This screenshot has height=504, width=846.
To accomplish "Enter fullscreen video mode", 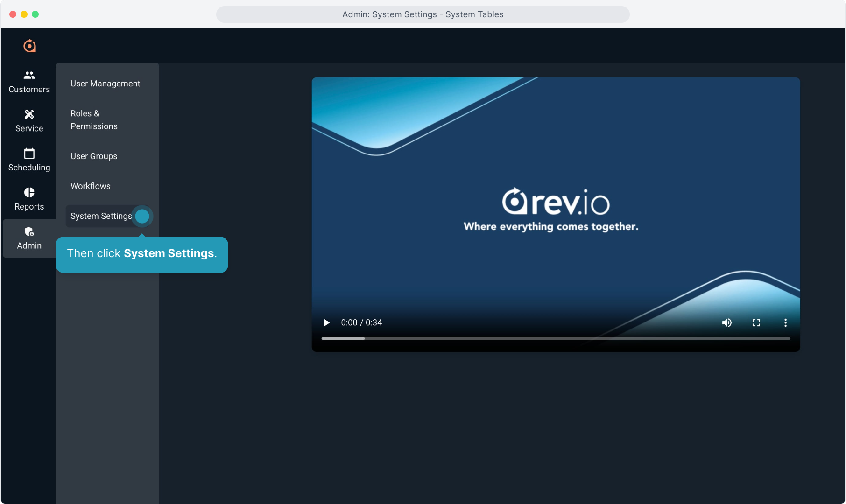I will [756, 322].
